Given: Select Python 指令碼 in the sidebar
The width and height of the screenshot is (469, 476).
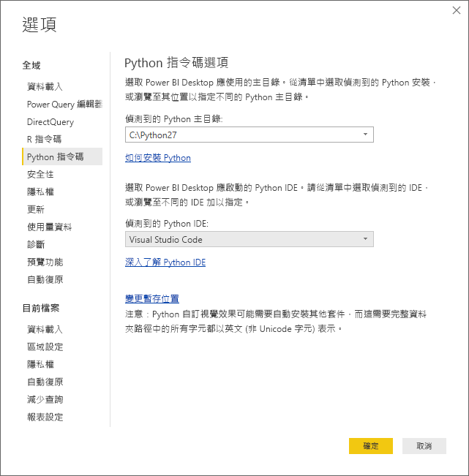Looking at the screenshot, I should point(62,156).
